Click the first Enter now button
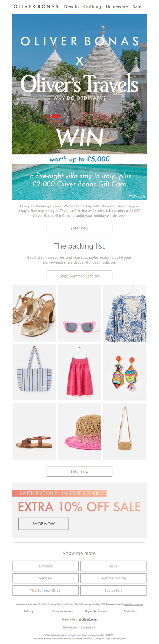 coord(79,228)
